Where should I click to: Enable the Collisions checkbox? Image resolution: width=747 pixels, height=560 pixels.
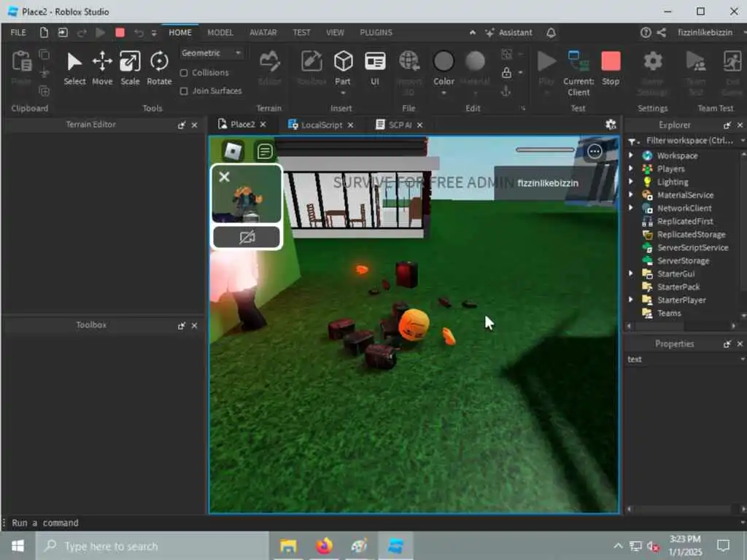pyautogui.click(x=184, y=73)
